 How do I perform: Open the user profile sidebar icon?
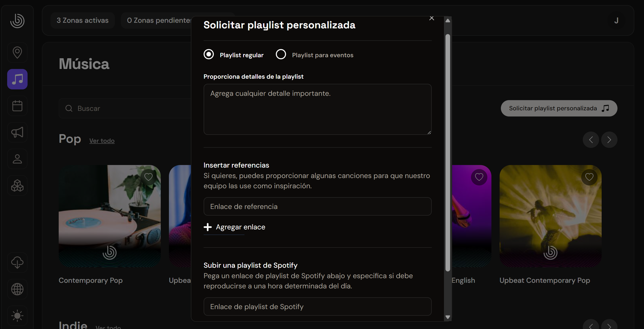pos(17,159)
